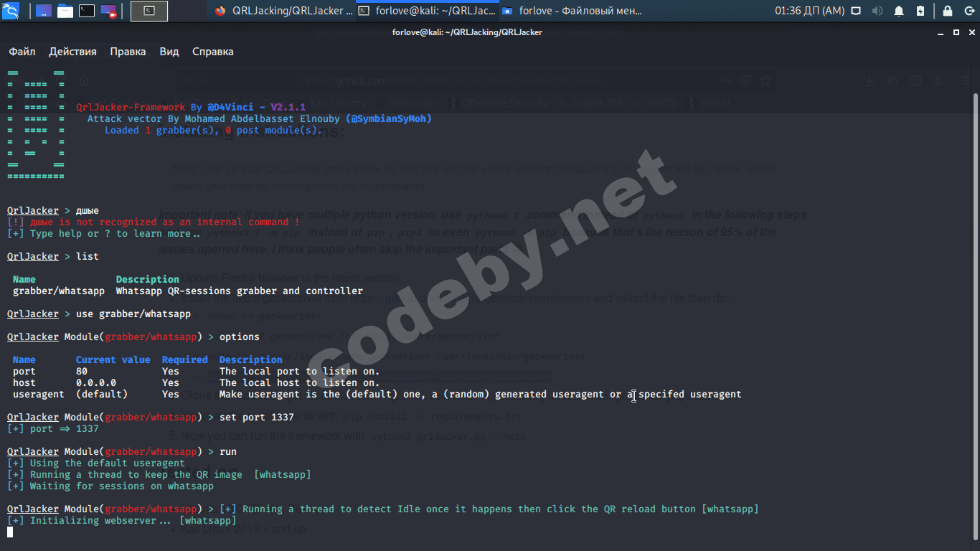The width and height of the screenshot is (980, 551).
Task: Click the 'set port 1337' command text
Action: click(x=257, y=417)
